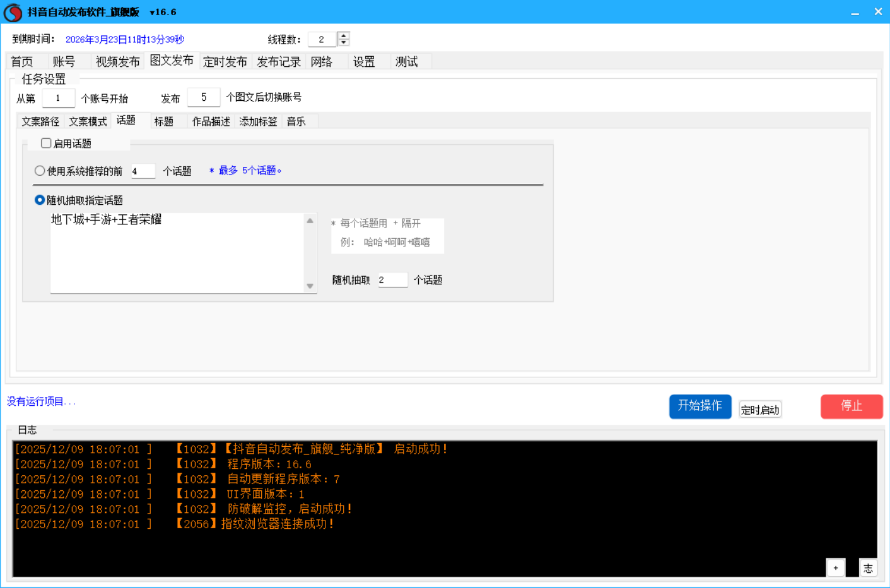Enable the 启用话题 checkbox
Viewport: 890px width, 588px height.
pos(46,143)
